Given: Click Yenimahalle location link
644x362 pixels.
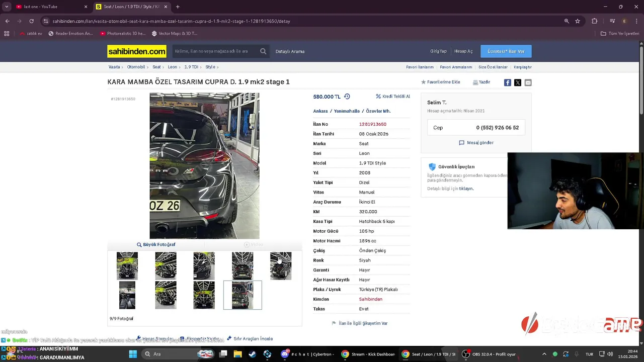Looking at the screenshot, I should coord(347,111).
